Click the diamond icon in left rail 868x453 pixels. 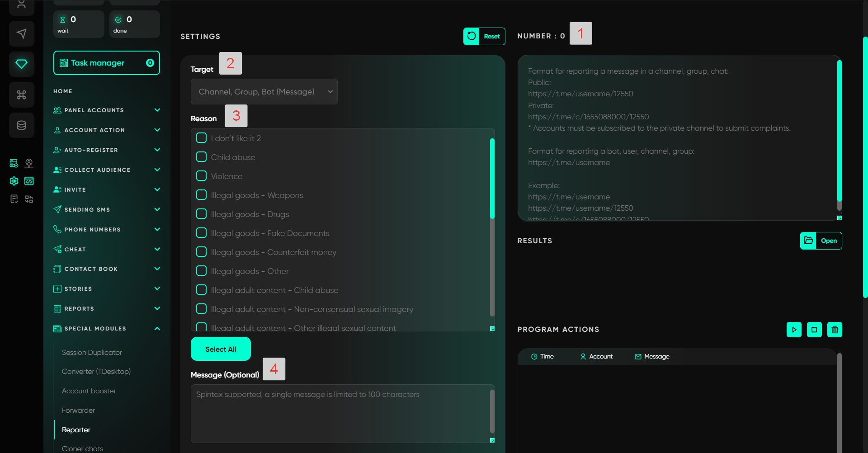point(21,64)
